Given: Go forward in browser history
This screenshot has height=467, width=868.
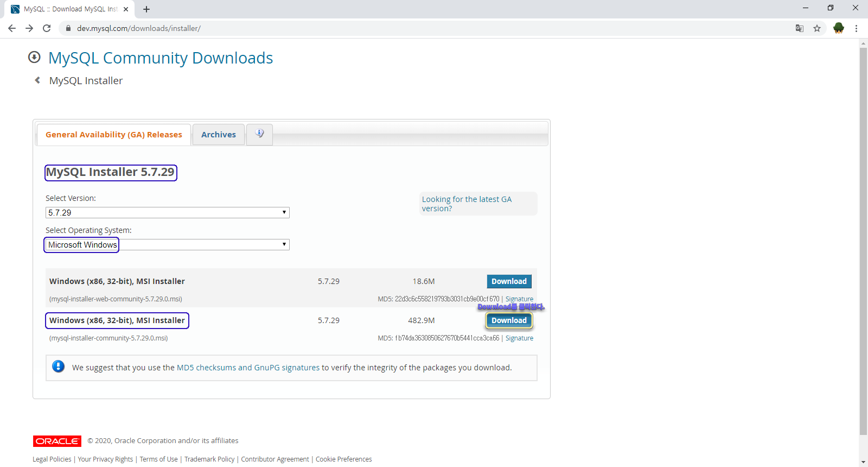Looking at the screenshot, I should click(29, 28).
